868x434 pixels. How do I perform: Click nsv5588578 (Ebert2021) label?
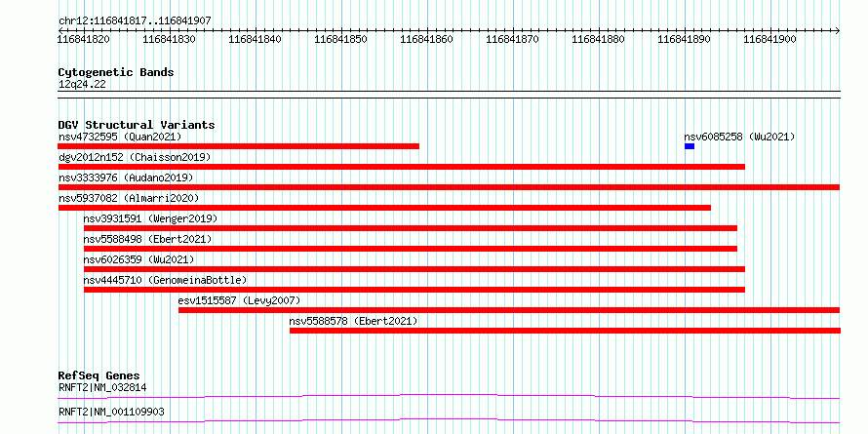click(353, 321)
